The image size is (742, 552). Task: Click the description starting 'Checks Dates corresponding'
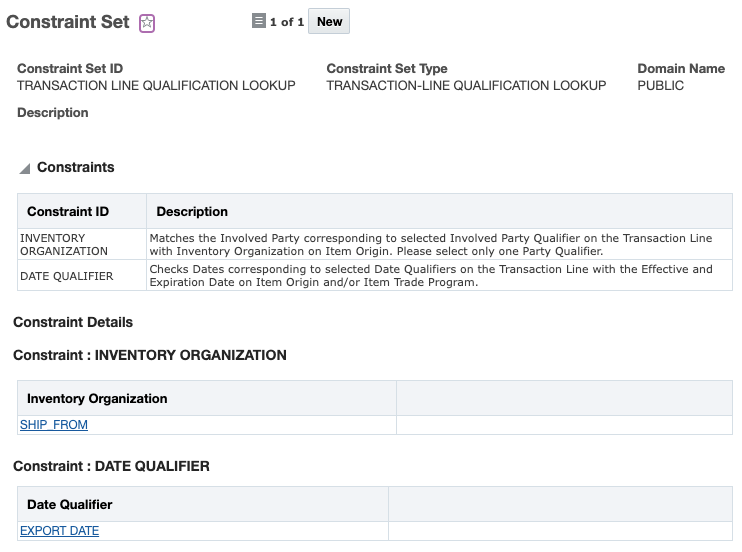point(430,276)
